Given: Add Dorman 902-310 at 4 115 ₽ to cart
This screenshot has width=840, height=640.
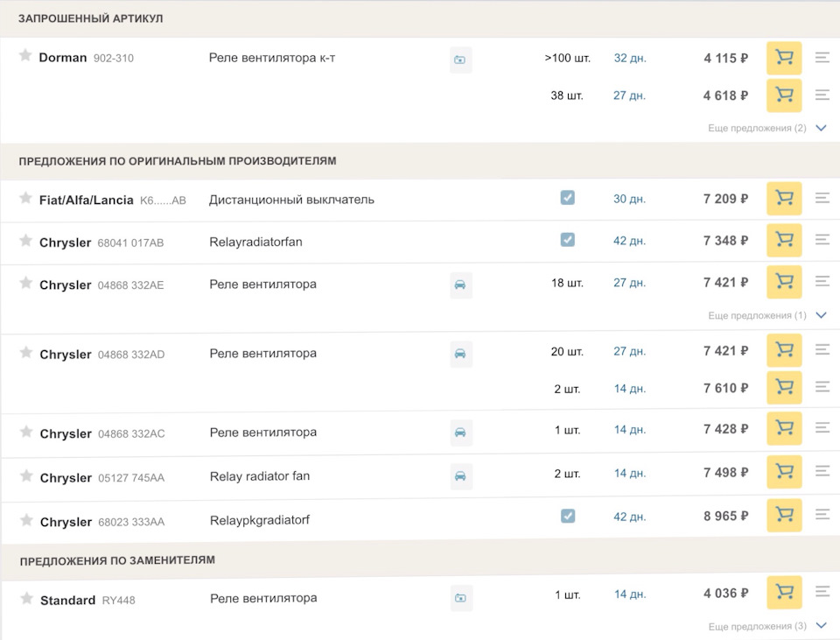Looking at the screenshot, I should (x=784, y=59).
